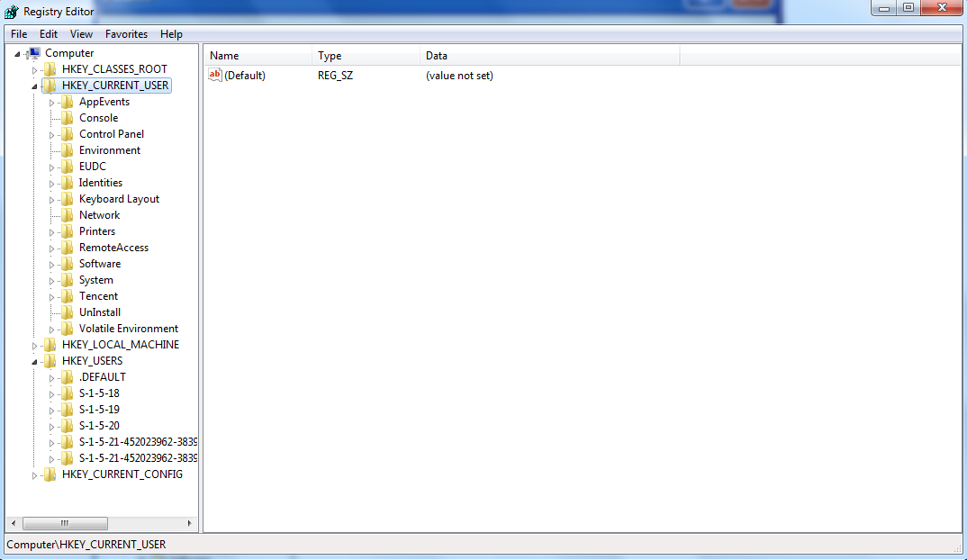Expand the Tencent key
The width and height of the screenshot is (967, 560).
(x=52, y=297)
